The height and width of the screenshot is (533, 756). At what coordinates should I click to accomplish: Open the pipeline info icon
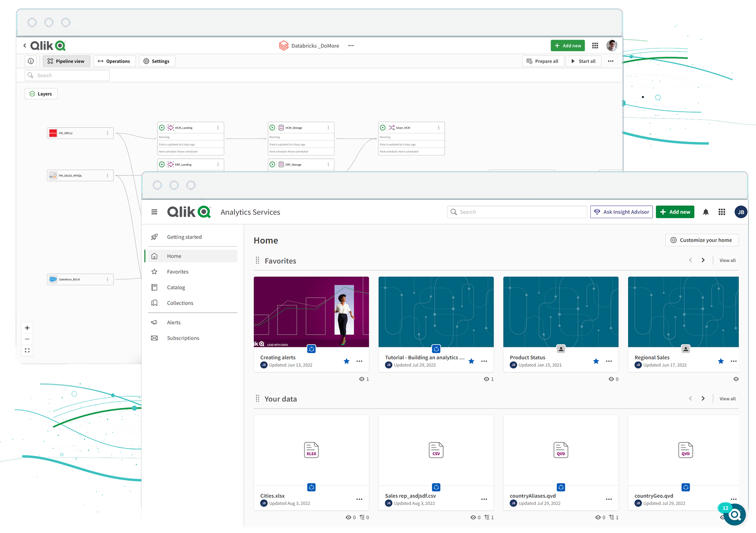(31, 61)
